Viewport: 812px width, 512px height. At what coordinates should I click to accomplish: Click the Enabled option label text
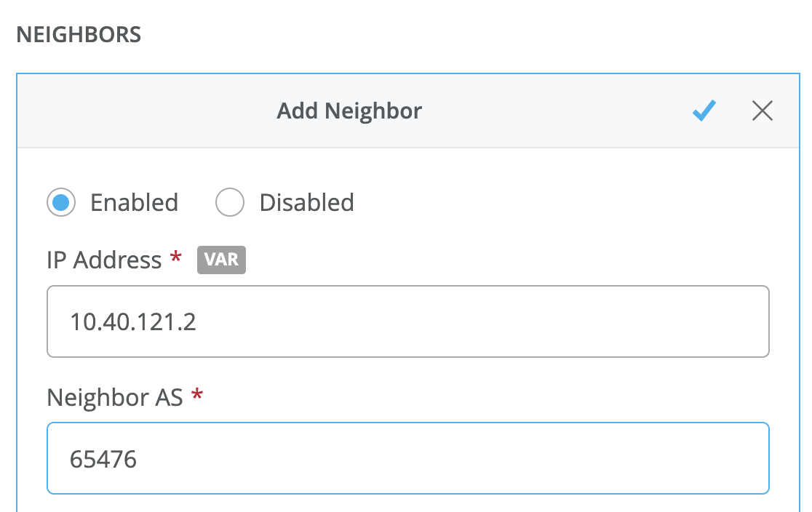click(x=134, y=202)
